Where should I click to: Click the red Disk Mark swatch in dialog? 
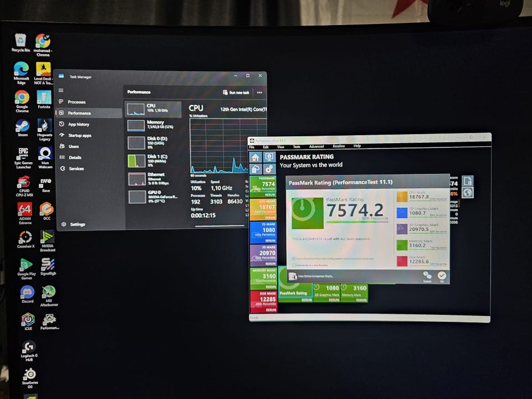coord(402,261)
